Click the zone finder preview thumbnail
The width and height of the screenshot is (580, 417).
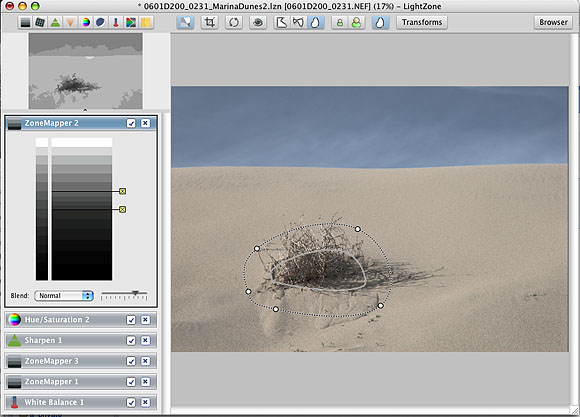tap(85, 71)
